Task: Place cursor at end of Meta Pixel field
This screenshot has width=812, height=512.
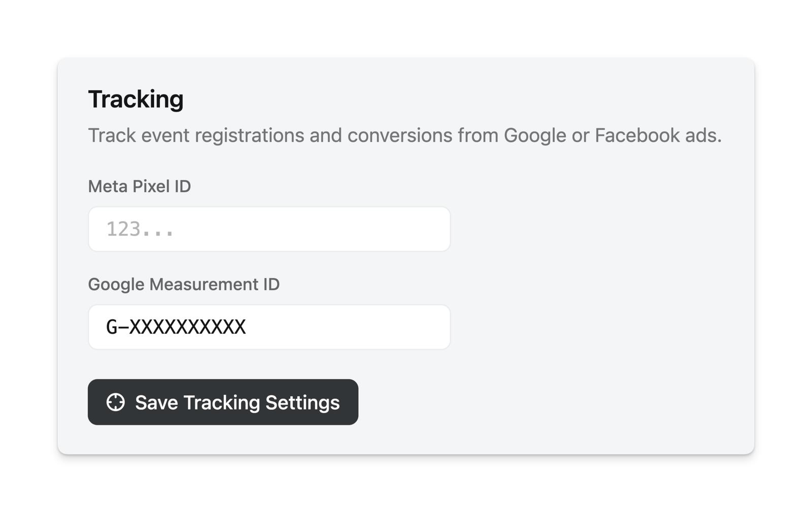Action: [436, 229]
